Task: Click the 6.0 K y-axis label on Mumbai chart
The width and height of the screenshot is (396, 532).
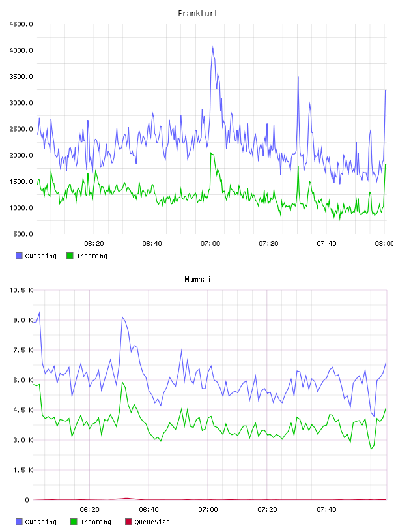Action: (x=23, y=380)
